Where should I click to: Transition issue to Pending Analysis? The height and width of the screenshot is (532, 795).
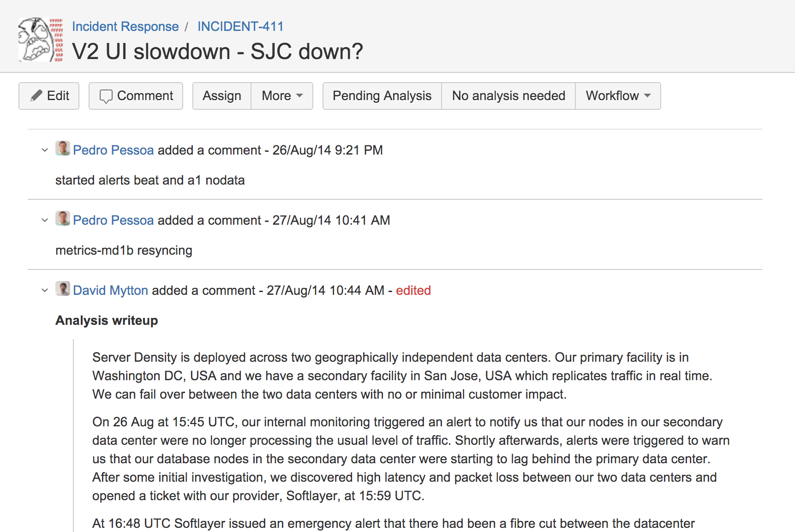(x=382, y=96)
